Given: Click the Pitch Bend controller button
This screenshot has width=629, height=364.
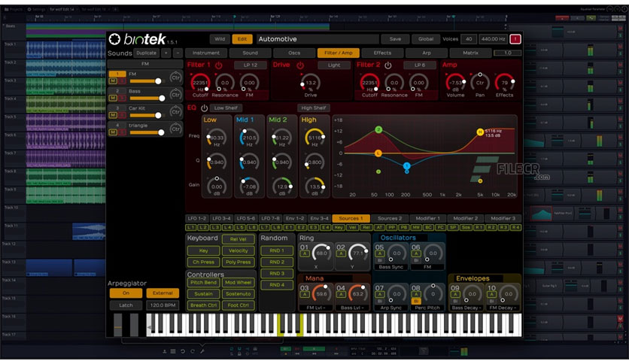Looking at the screenshot, I should pyautogui.click(x=203, y=283).
